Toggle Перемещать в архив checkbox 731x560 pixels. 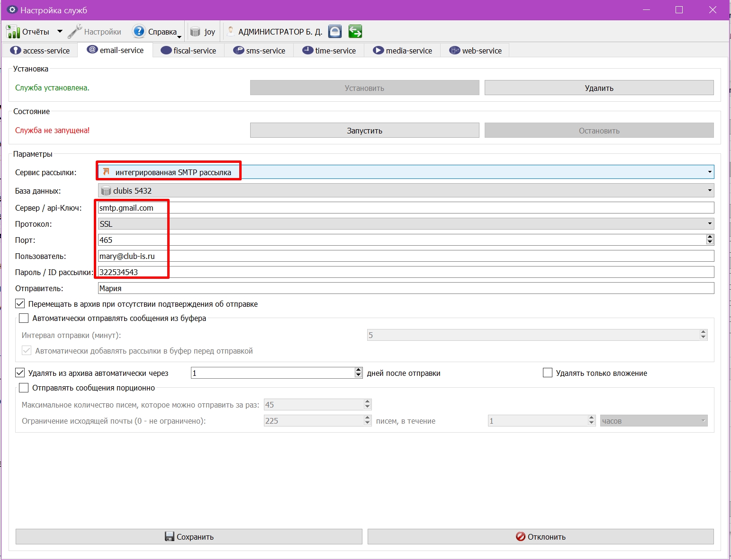pyautogui.click(x=20, y=304)
